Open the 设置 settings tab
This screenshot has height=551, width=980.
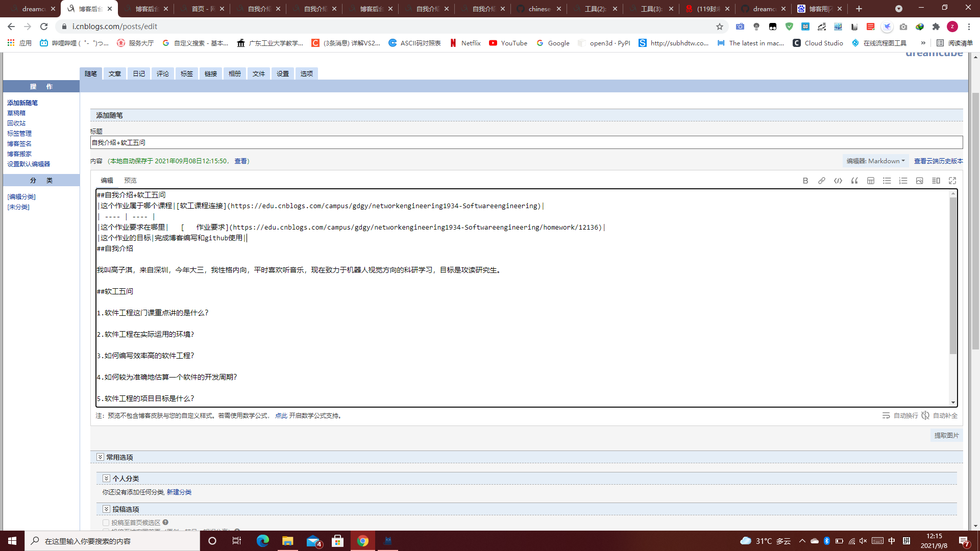pyautogui.click(x=283, y=74)
